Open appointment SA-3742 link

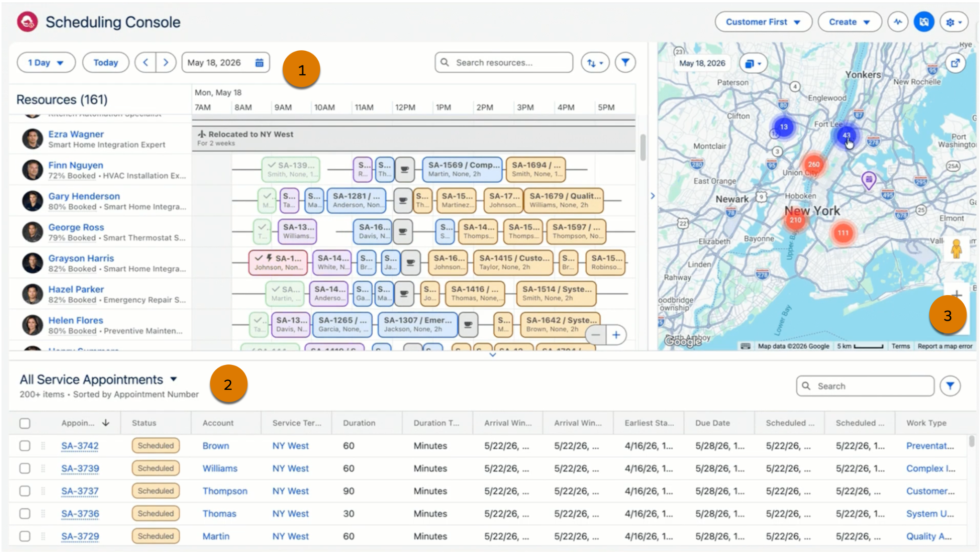coord(80,446)
